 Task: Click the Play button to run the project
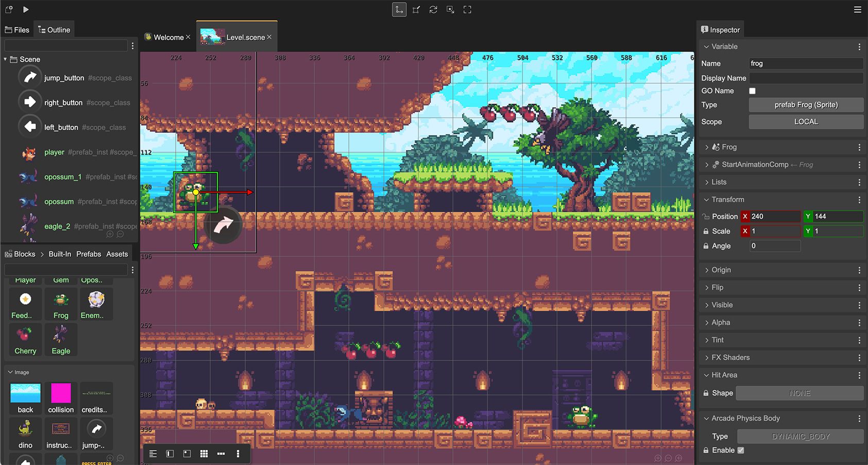point(25,9)
